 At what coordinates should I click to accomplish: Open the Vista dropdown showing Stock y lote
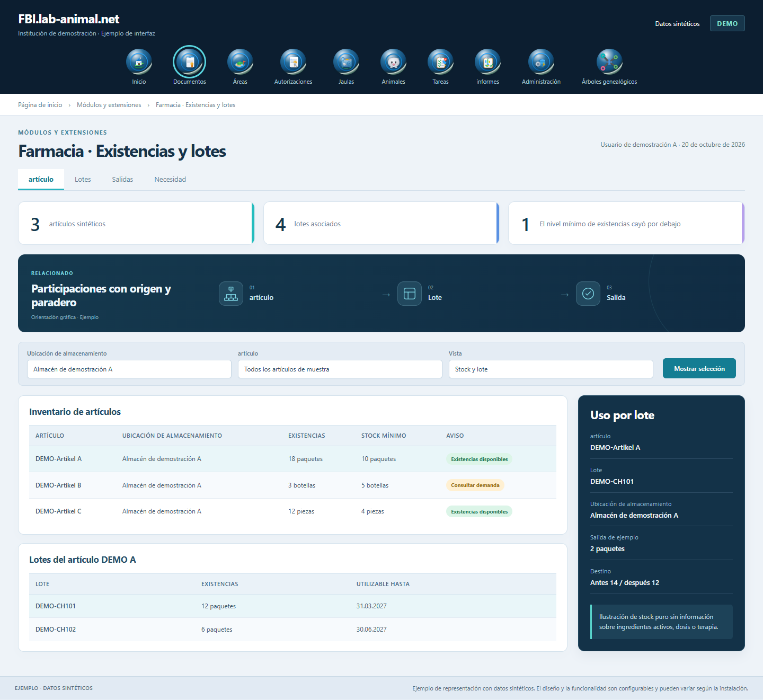tap(551, 369)
